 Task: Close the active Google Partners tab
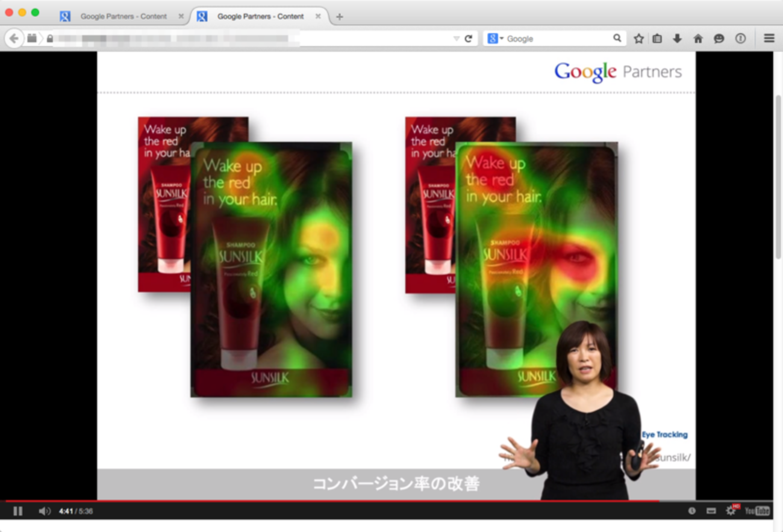coord(317,16)
